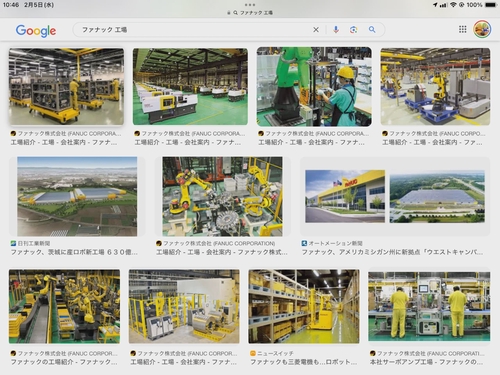Open Google Lens image search

pos(354,30)
